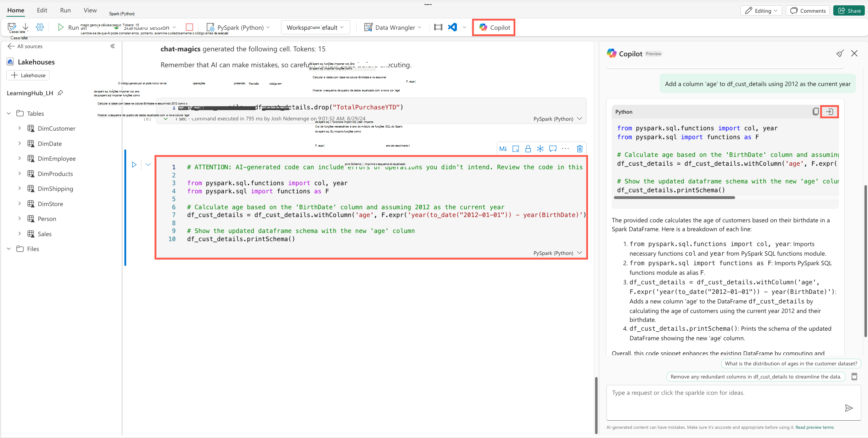This screenshot has width=868, height=438.
Task: Click the add comment icon on cell
Action: [x=553, y=149]
